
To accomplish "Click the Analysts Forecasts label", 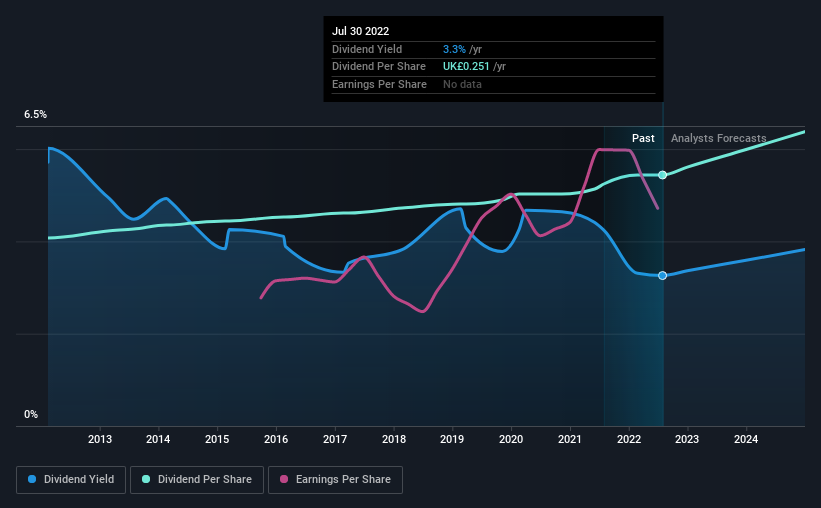I will 718,138.
